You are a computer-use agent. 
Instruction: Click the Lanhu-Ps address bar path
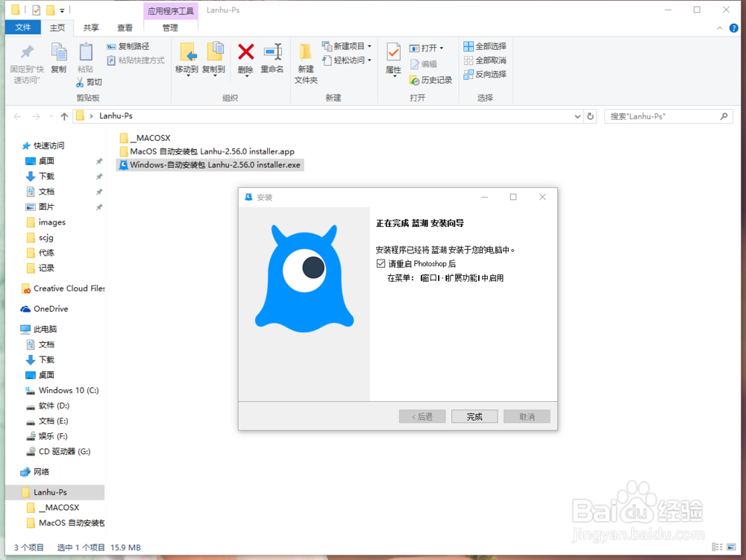[116, 116]
